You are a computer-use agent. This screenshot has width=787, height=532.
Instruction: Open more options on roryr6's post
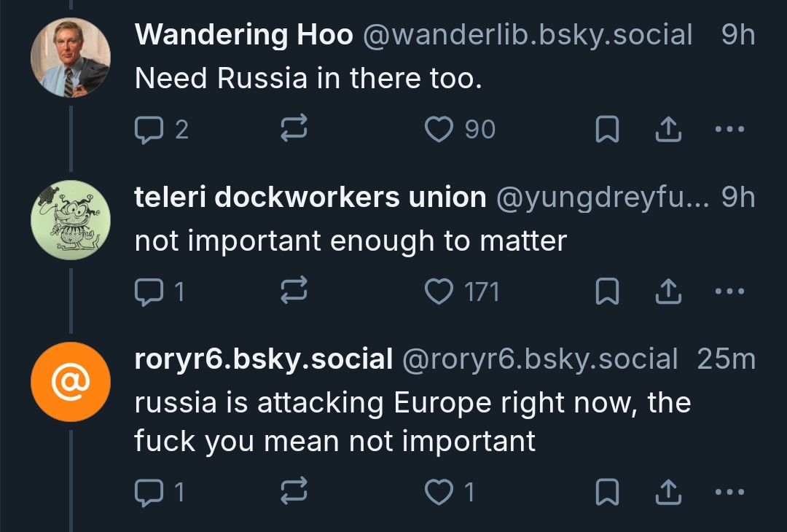coord(729,493)
